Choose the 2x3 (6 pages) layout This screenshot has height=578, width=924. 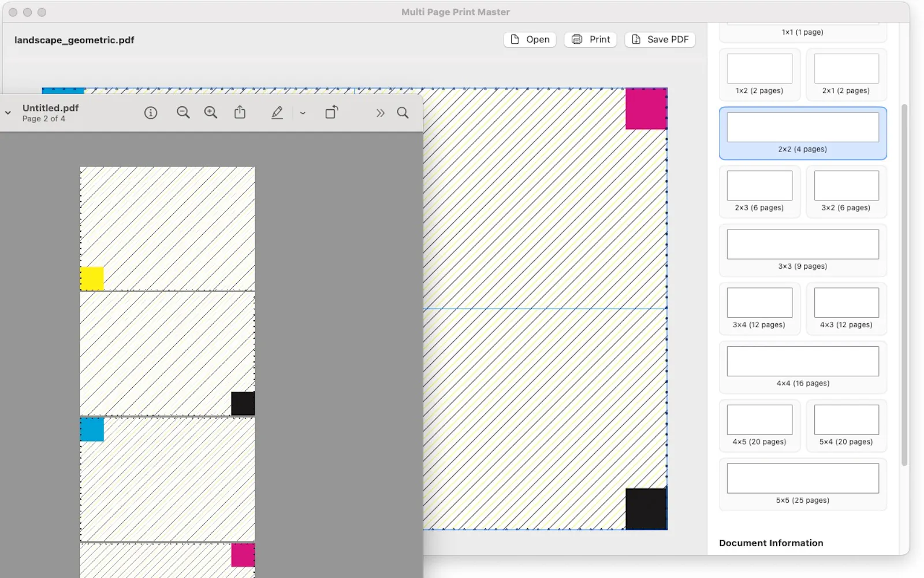(759, 191)
